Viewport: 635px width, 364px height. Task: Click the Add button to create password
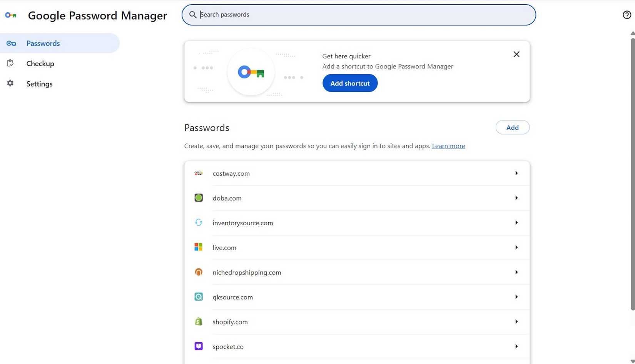(512, 127)
